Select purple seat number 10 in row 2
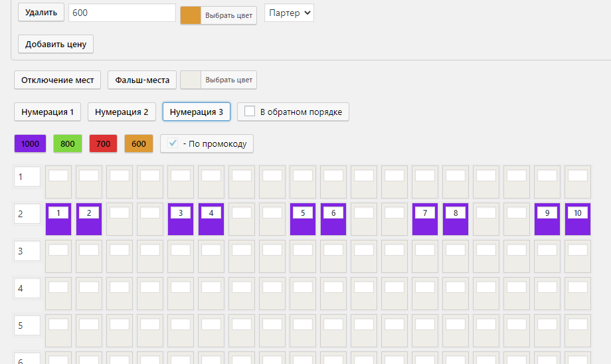 578,219
